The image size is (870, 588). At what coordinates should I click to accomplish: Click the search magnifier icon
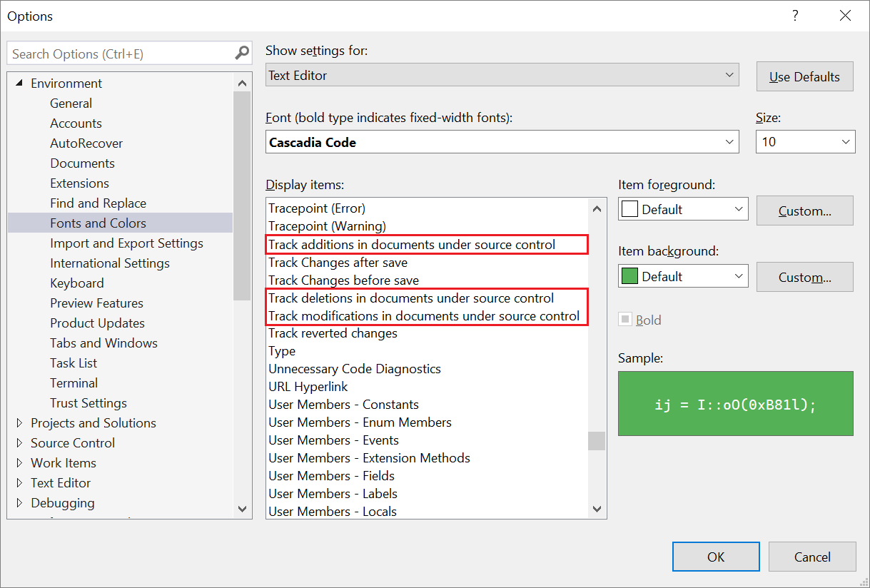(x=241, y=53)
